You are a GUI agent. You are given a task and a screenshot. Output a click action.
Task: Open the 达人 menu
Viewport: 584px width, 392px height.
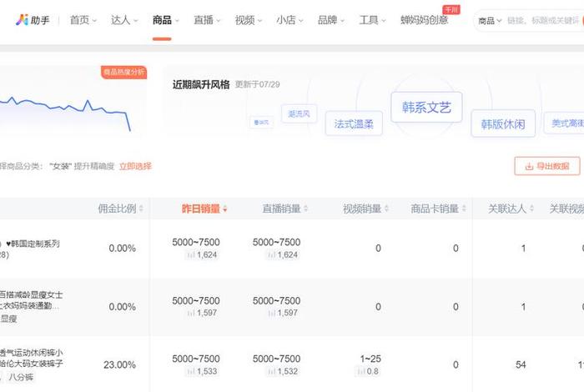124,20
